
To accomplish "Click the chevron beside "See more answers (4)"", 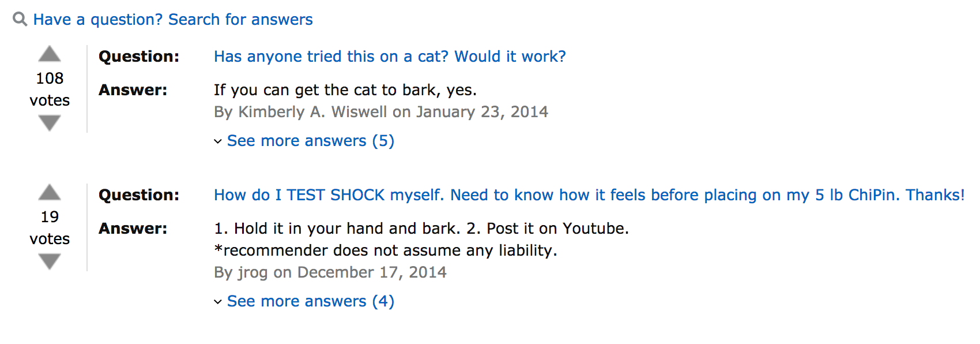I will (x=218, y=302).
